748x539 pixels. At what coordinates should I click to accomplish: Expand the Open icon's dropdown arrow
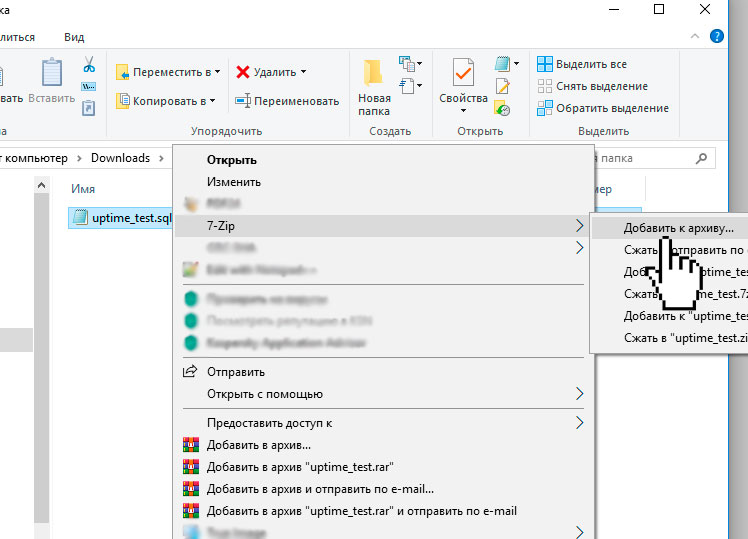[517, 63]
